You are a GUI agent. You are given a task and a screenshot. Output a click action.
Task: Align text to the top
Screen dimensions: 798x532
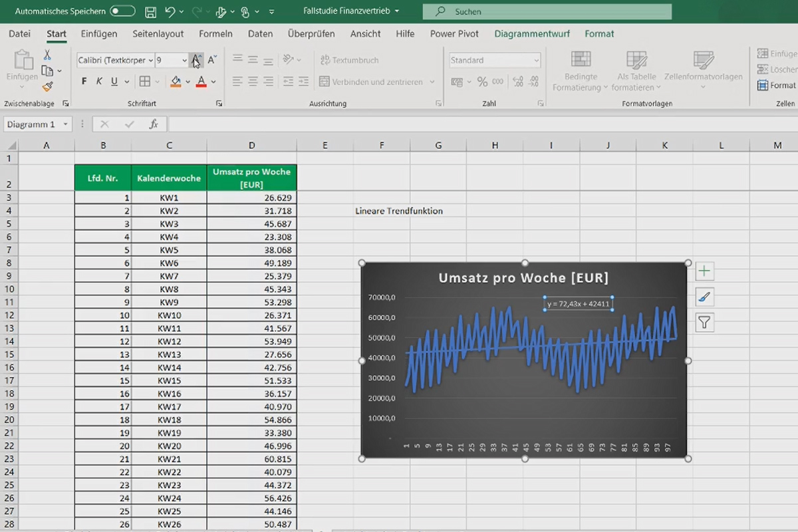(237, 60)
